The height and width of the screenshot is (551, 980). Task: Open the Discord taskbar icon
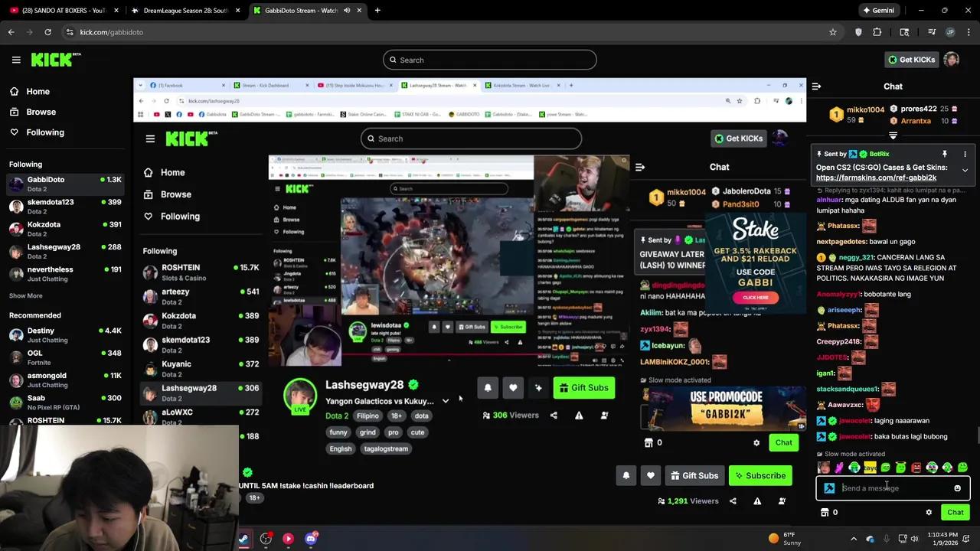311,539
